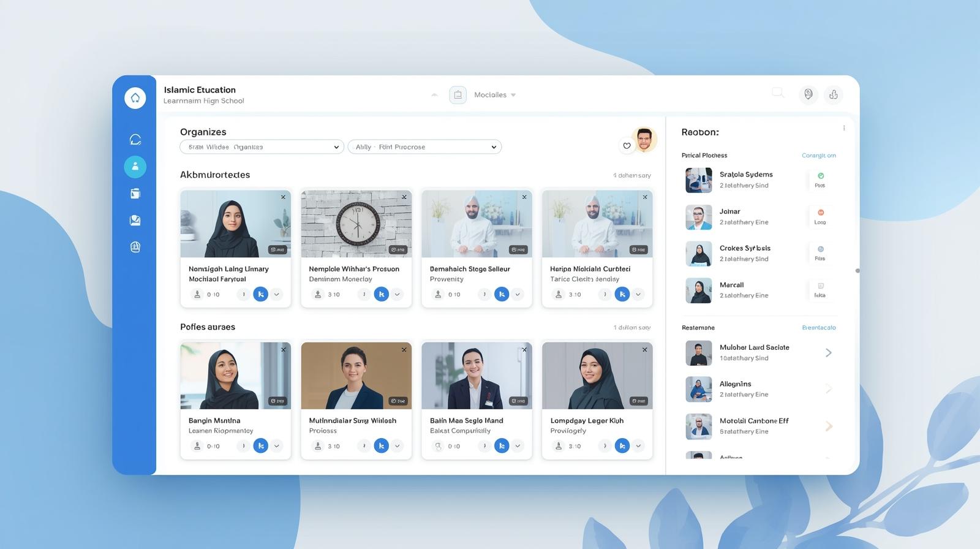Click the blue button on Bemahaich Stege Selleur card
The width and height of the screenshot is (980, 549).
click(502, 294)
